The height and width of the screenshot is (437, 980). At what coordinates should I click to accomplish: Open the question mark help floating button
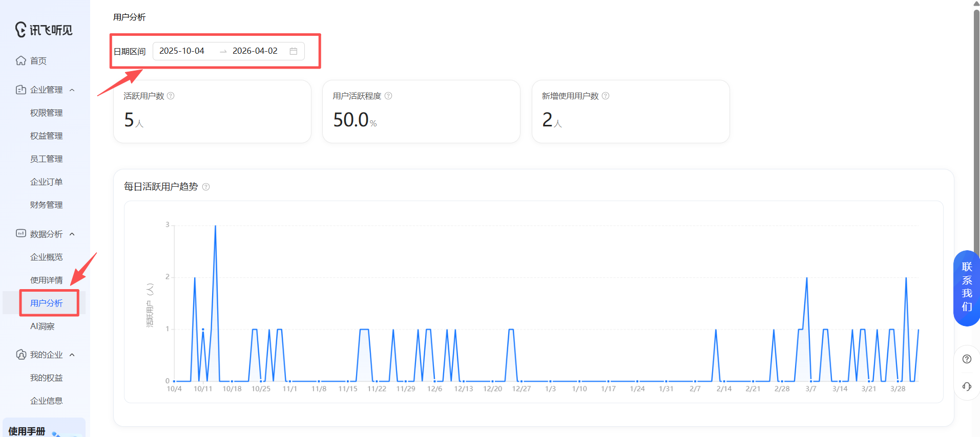click(x=967, y=359)
